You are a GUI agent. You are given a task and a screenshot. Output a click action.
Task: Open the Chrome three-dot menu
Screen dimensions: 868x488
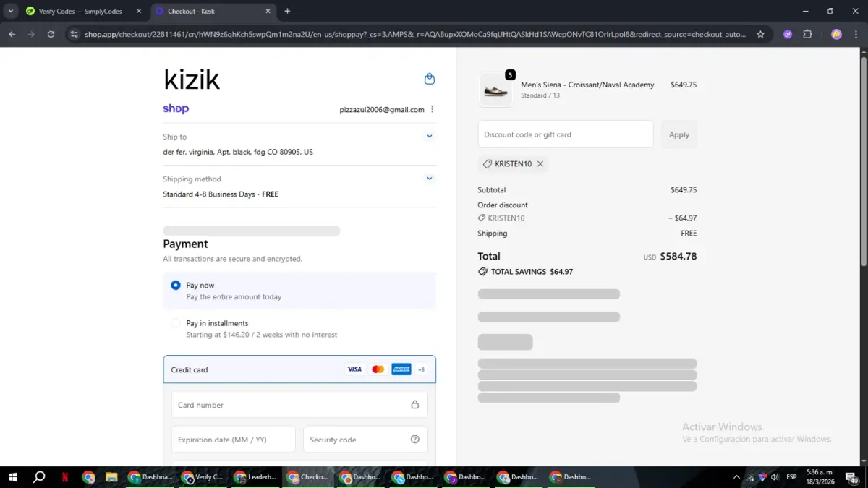click(856, 34)
